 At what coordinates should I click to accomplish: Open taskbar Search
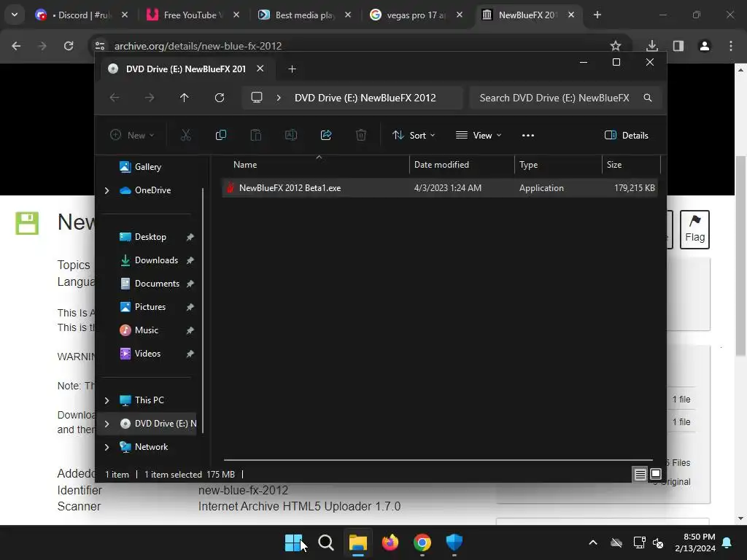(x=326, y=542)
